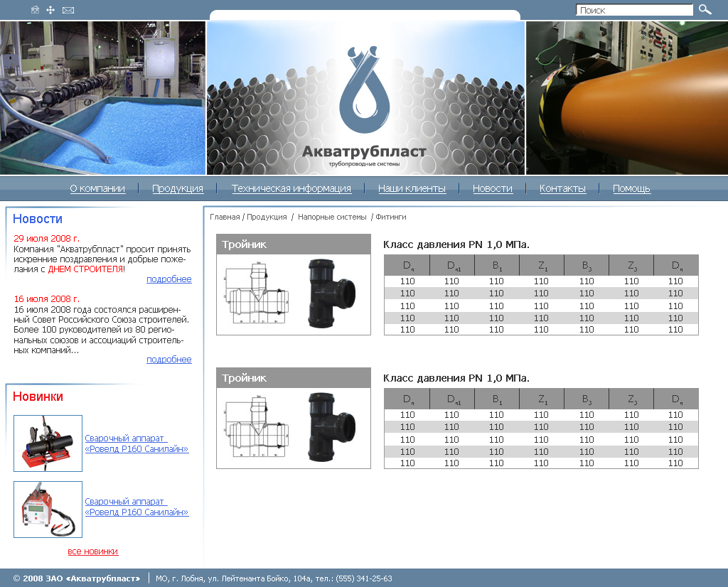Click the second Тройник technical drawing
This screenshot has width=728, height=587.
point(257,427)
